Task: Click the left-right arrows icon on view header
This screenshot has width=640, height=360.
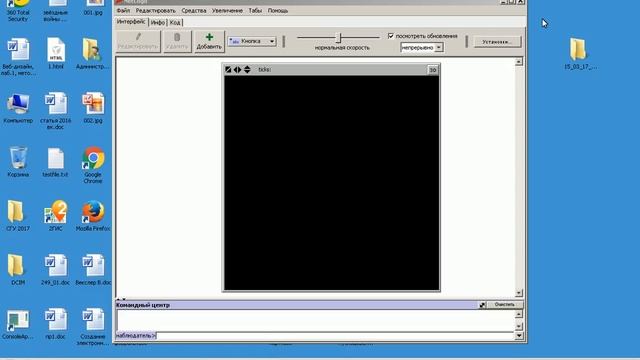Action: (238, 70)
